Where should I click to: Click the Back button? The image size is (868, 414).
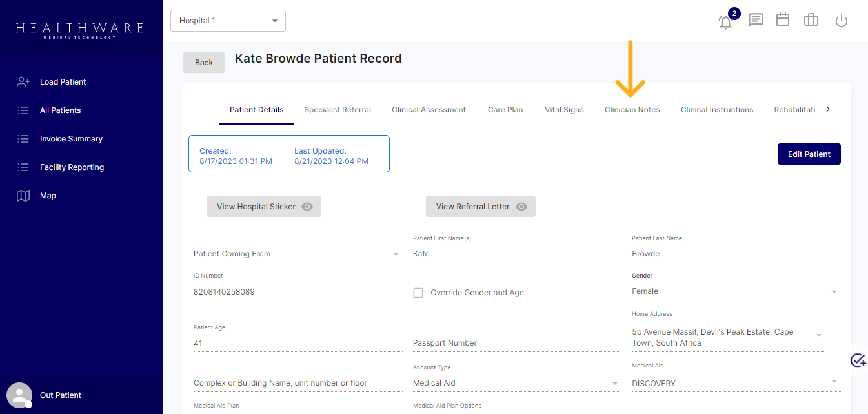click(204, 63)
